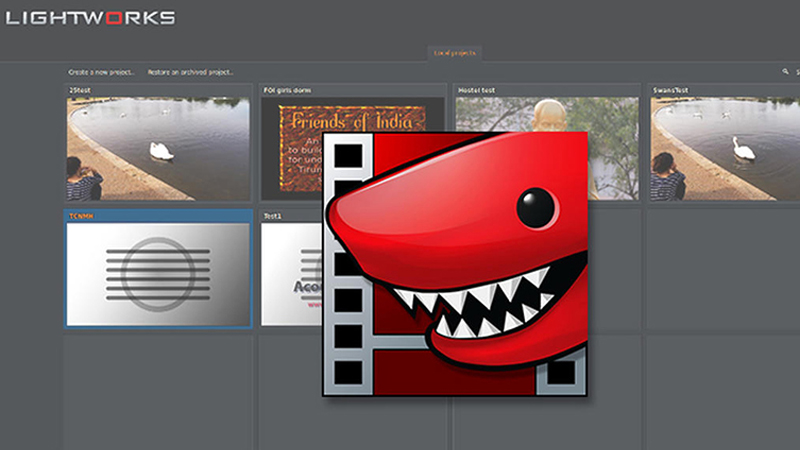Click the red shark Lightworks icon
Screen dimensions: 800x450
click(x=455, y=265)
